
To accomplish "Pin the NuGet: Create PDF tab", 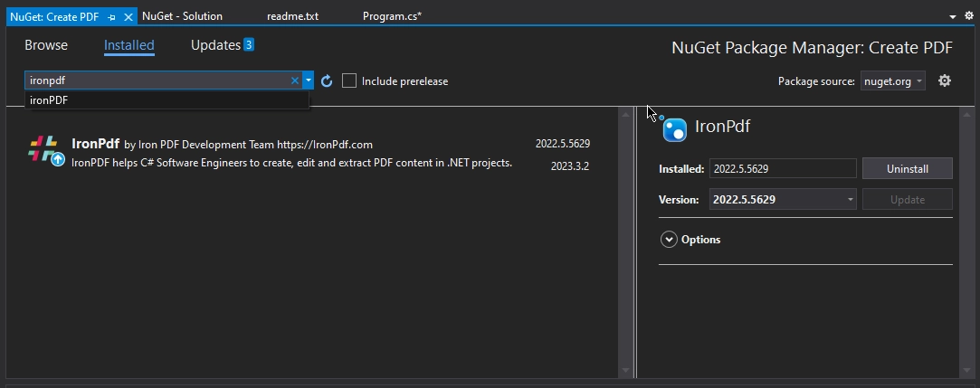I will pyautogui.click(x=111, y=16).
